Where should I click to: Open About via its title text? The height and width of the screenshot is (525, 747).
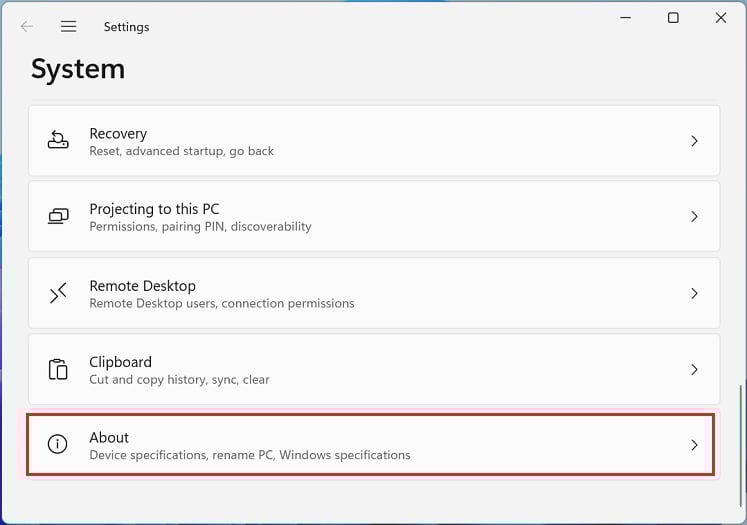pos(109,437)
